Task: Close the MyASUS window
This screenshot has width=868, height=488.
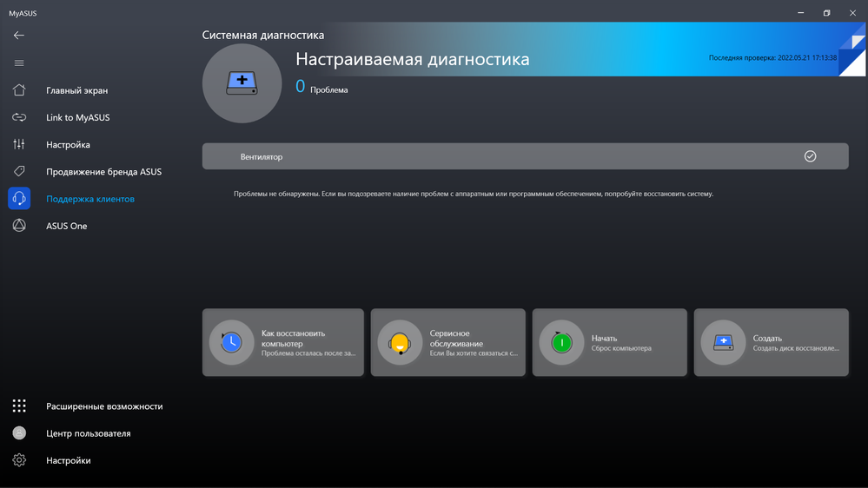Action: pyautogui.click(x=852, y=13)
